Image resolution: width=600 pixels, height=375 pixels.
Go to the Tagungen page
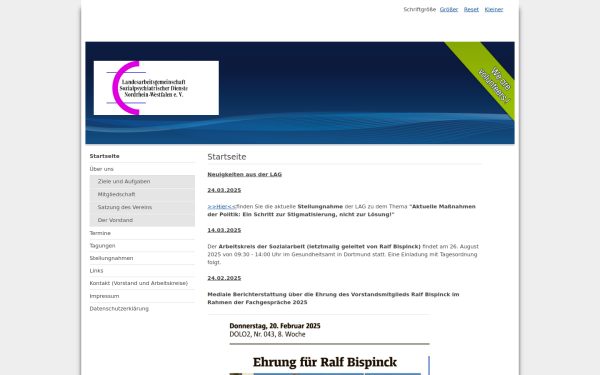pos(102,246)
